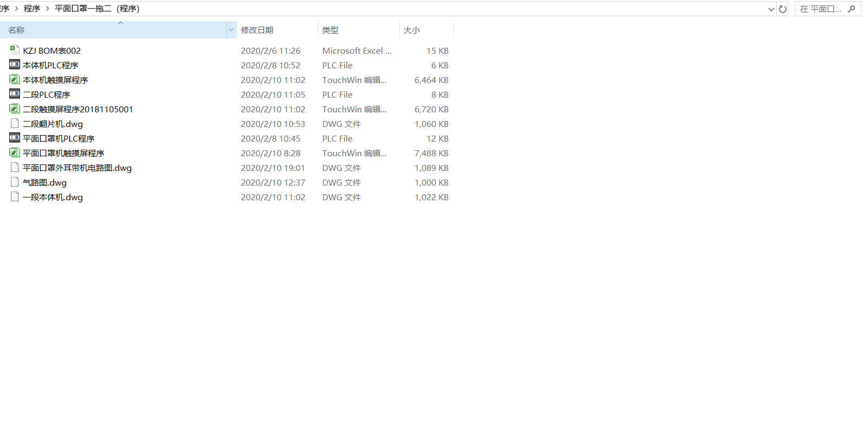Select the 一段本体机.dwg file name

pos(53,197)
